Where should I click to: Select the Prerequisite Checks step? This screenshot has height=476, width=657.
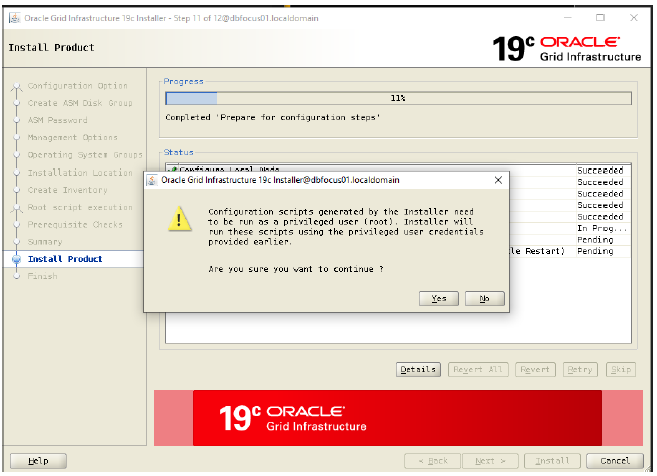click(x=75, y=225)
